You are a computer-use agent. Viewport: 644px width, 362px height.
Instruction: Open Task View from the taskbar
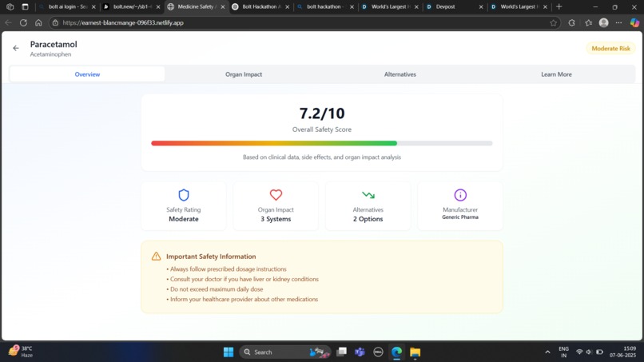click(341, 352)
